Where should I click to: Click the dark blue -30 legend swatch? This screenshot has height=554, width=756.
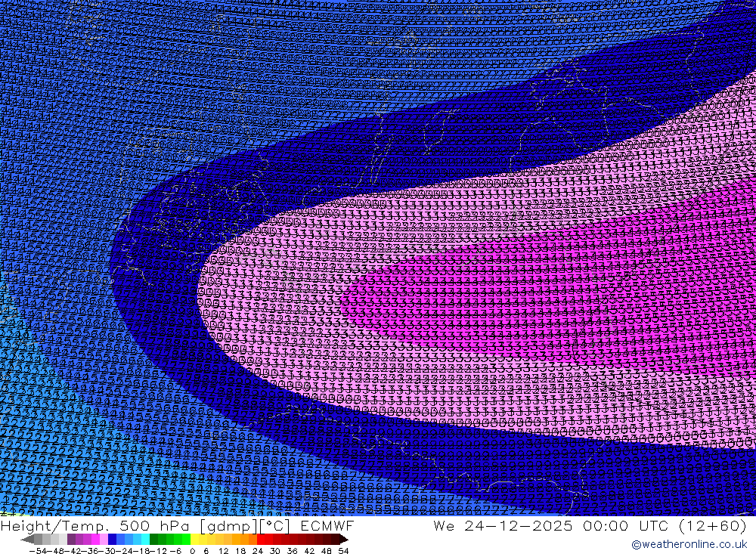click(112, 540)
